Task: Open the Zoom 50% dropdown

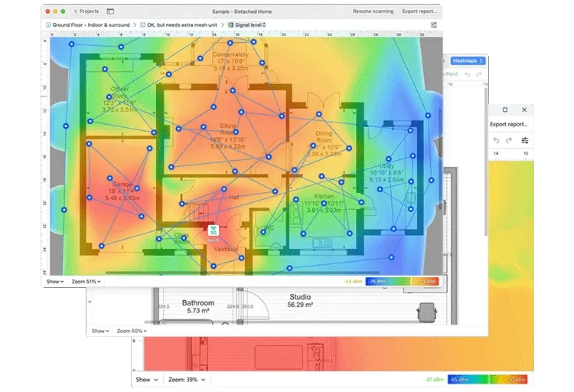Action: pyautogui.click(x=132, y=331)
